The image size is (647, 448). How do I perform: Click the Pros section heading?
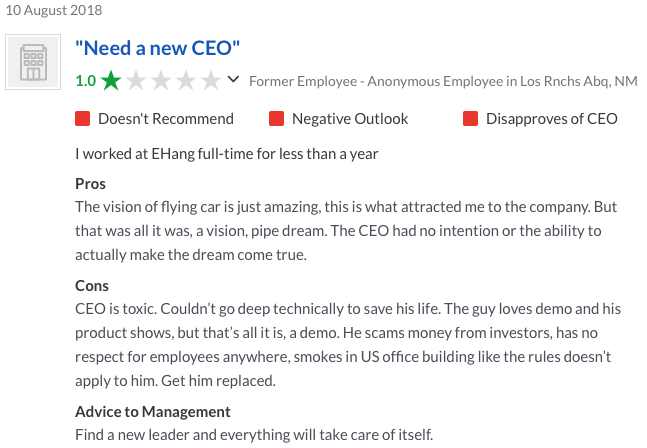coord(90,184)
